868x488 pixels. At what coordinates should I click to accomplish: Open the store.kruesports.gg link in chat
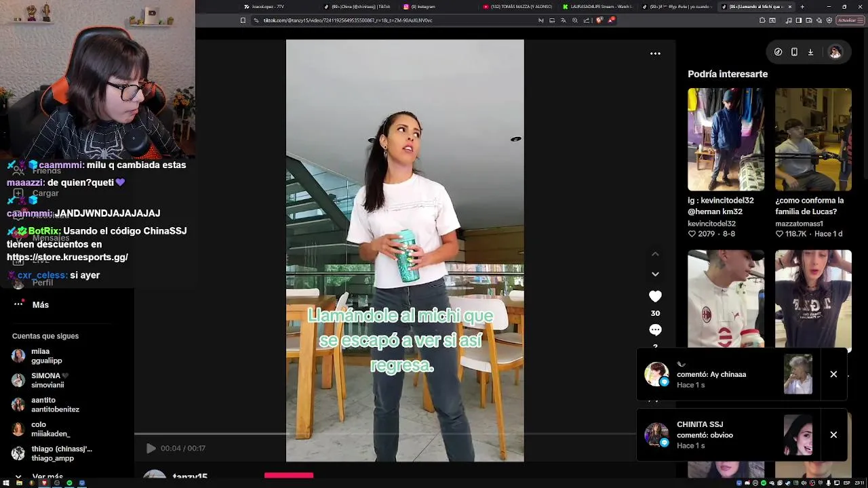67,258
